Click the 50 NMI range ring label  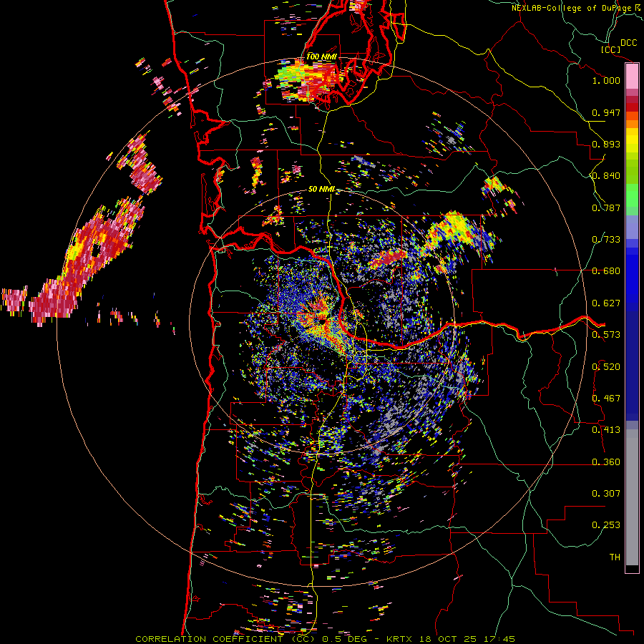(x=321, y=190)
